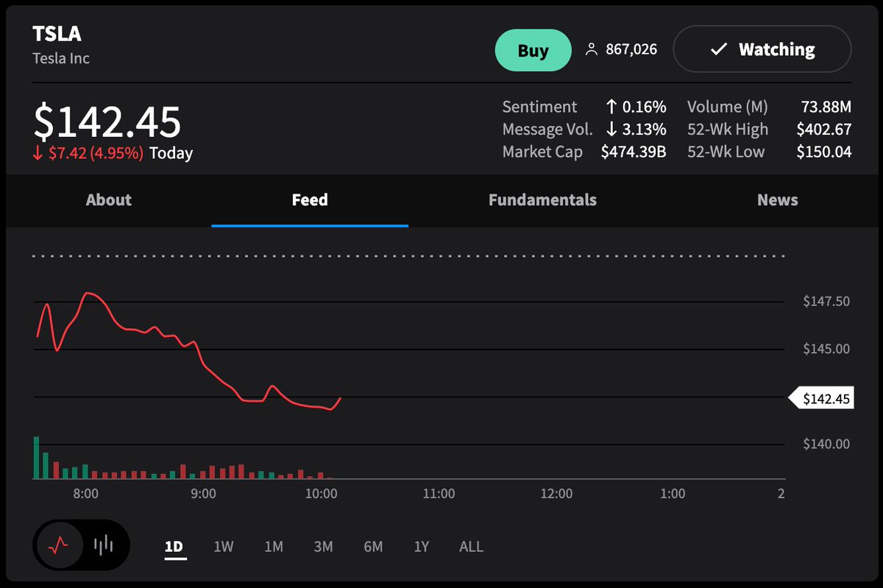
Task: Click the Volume 73.88M value
Action: (x=826, y=107)
